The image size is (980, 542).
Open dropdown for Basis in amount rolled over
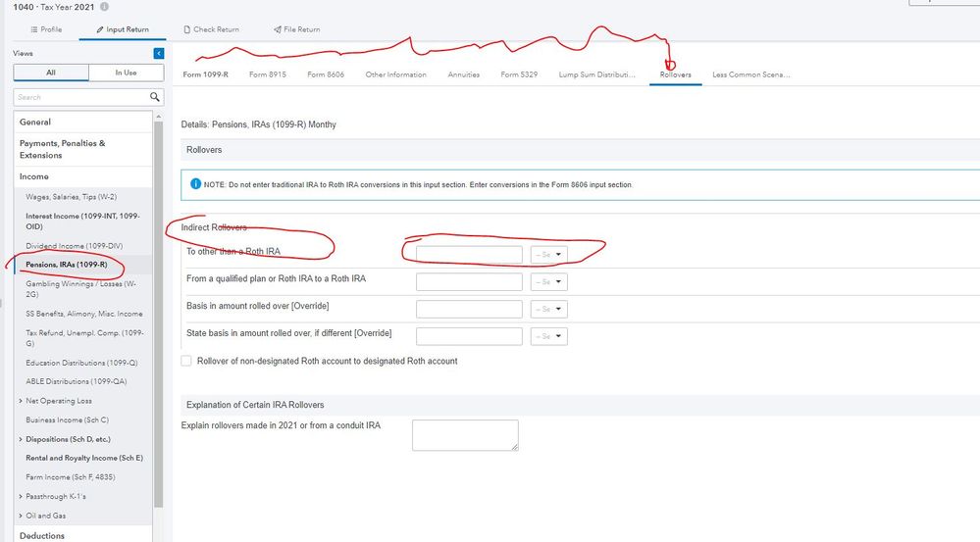[x=549, y=309]
